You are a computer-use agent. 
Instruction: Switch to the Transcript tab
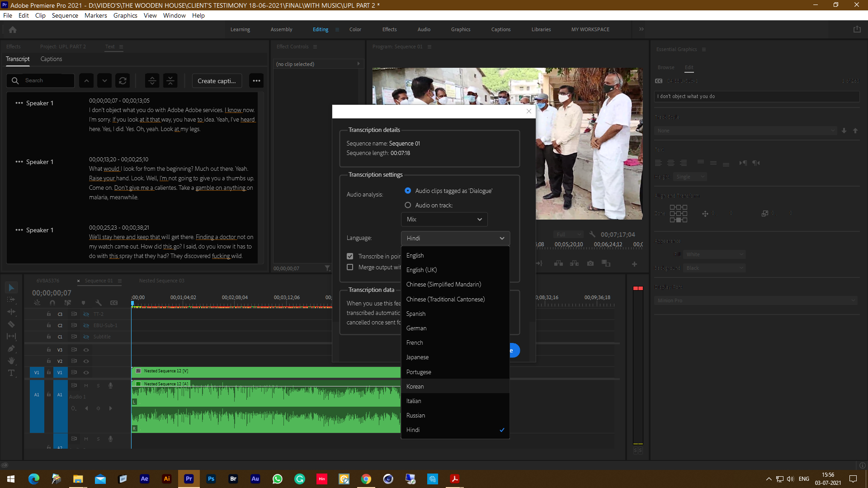(x=18, y=59)
